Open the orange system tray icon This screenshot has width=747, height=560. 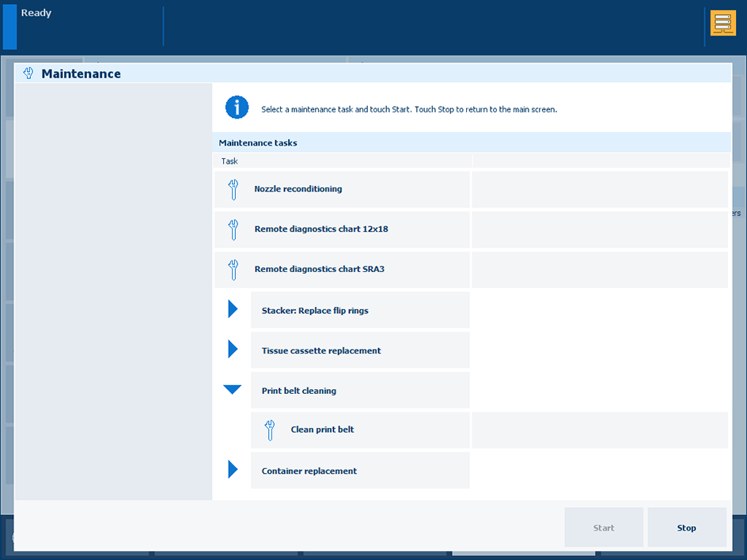click(722, 23)
